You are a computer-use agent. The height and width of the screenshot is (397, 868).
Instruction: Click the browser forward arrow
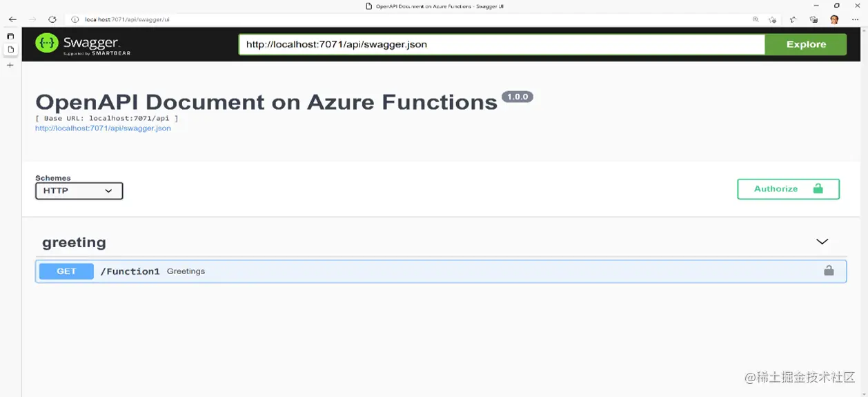click(32, 19)
